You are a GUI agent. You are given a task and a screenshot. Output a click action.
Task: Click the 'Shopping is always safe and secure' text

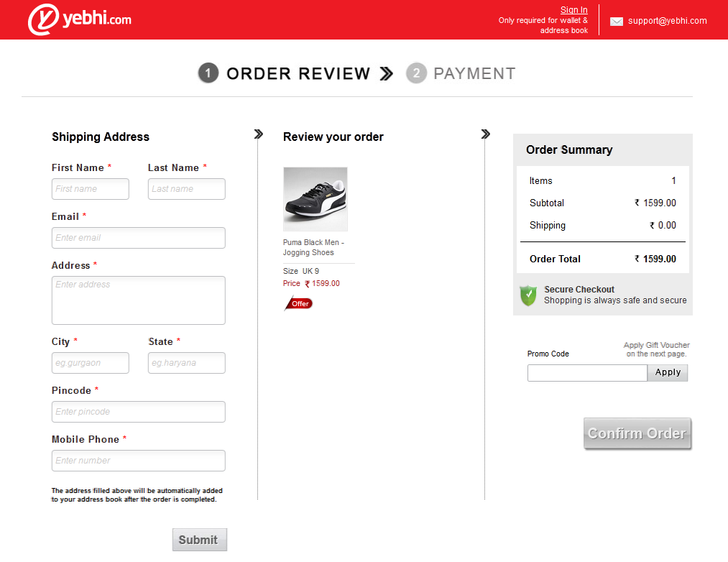click(x=615, y=300)
